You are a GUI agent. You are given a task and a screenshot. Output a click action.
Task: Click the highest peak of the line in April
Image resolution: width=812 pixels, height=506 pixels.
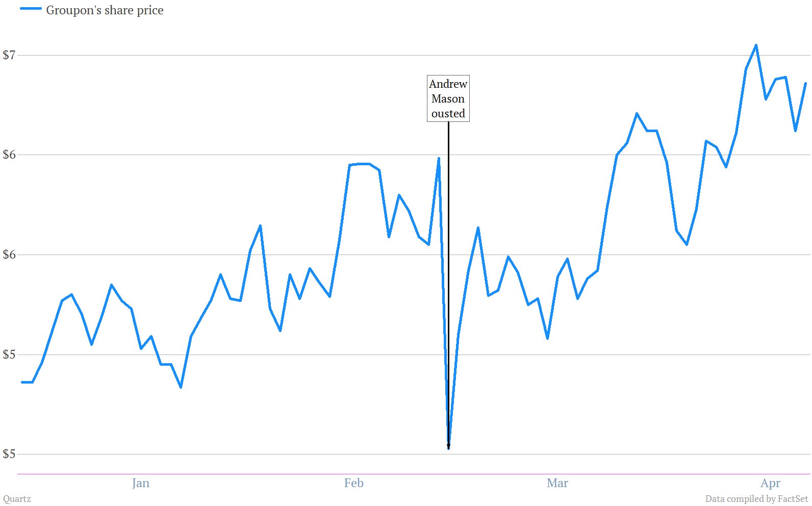click(x=756, y=45)
